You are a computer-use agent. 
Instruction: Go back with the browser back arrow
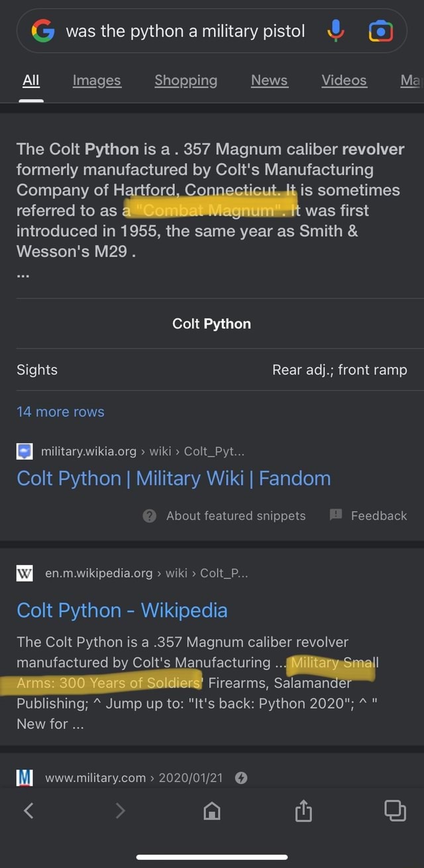pyautogui.click(x=28, y=810)
